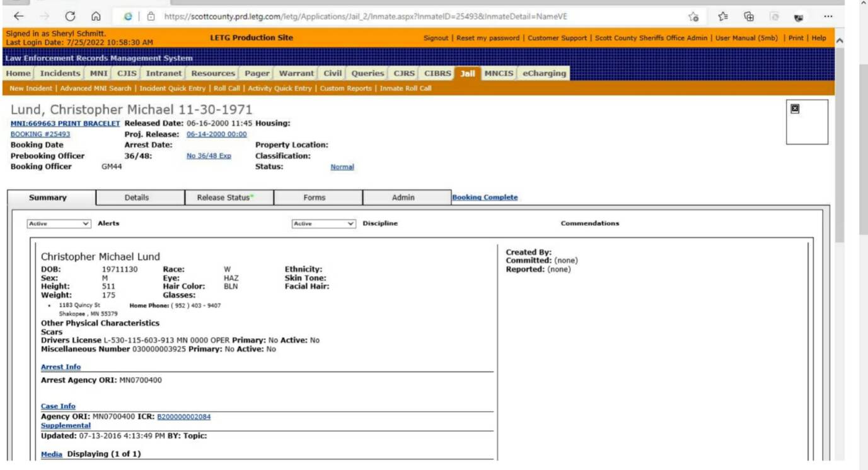The height and width of the screenshot is (470, 868).
Task: Open the Warrant module tab
Action: (x=296, y=73)
